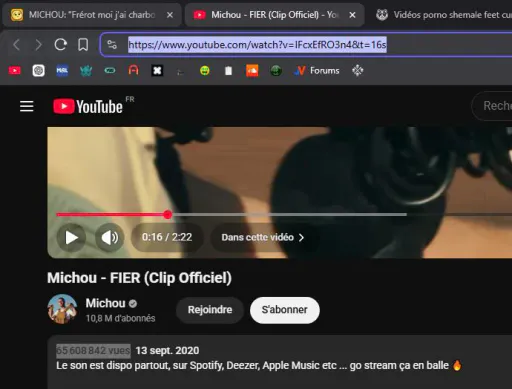
Task: Go back using the browser back arrow
Action: click(x=16, y=44)
